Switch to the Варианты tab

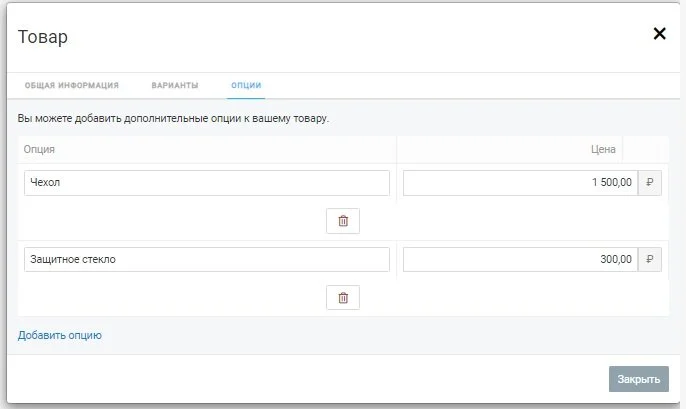point(175,85)
